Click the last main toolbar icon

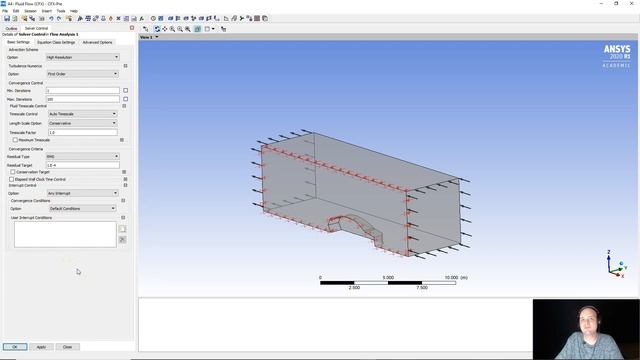(265, 18)
